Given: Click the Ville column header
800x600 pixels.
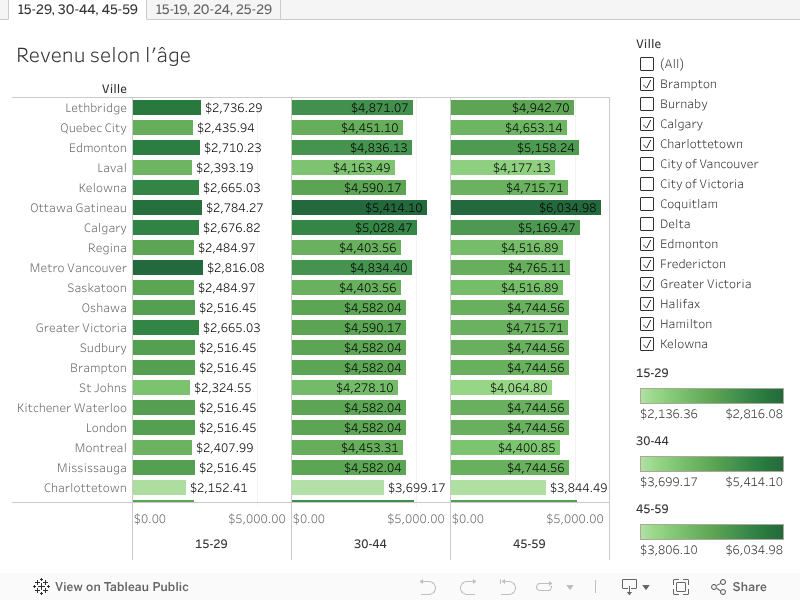Looking at the screenshot, I should [x=114, y=89].
